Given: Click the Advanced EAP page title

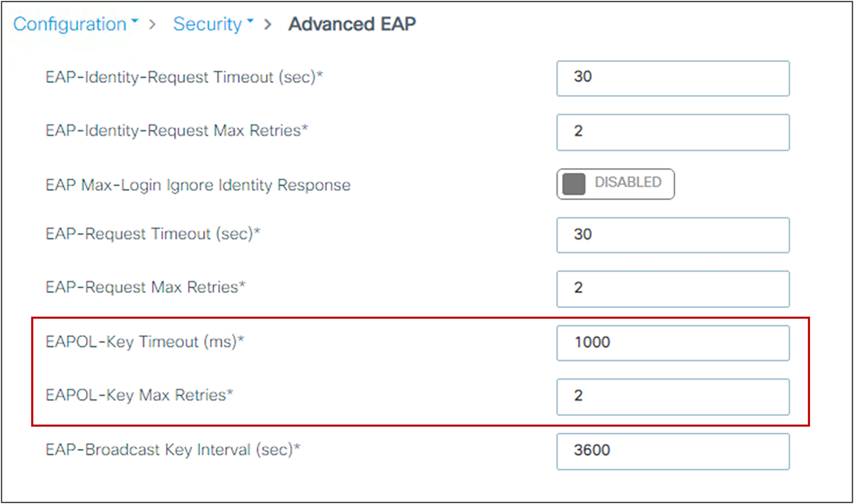Looking at the screenshot, I should click(x=352, y=24).
